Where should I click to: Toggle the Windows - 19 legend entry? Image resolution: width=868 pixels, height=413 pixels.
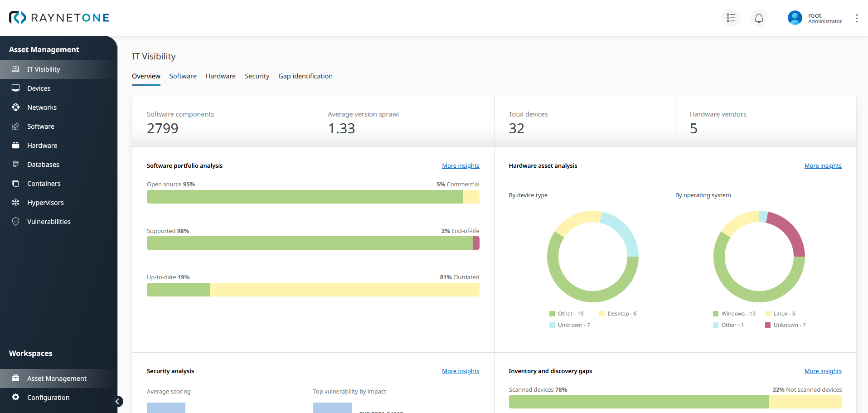pos(734,314)
